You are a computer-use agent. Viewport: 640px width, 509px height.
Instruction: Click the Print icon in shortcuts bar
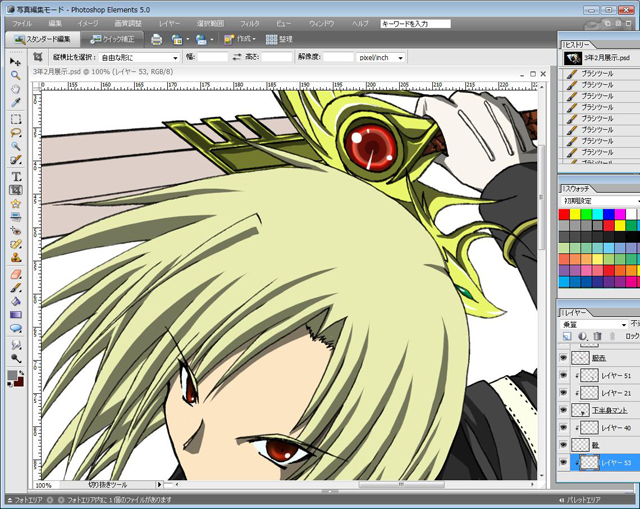[156, 39]
